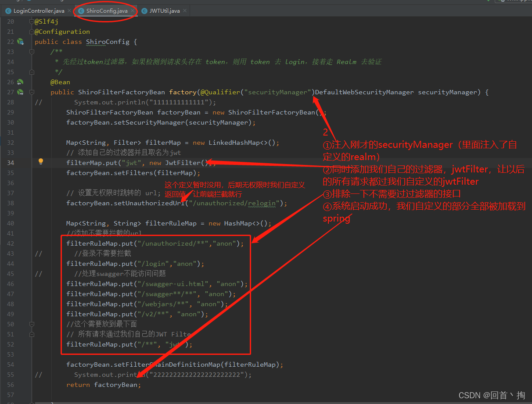Click the "/swagger-ui.html" string
This screenshot has width=532, height=404.
[173, 284]
